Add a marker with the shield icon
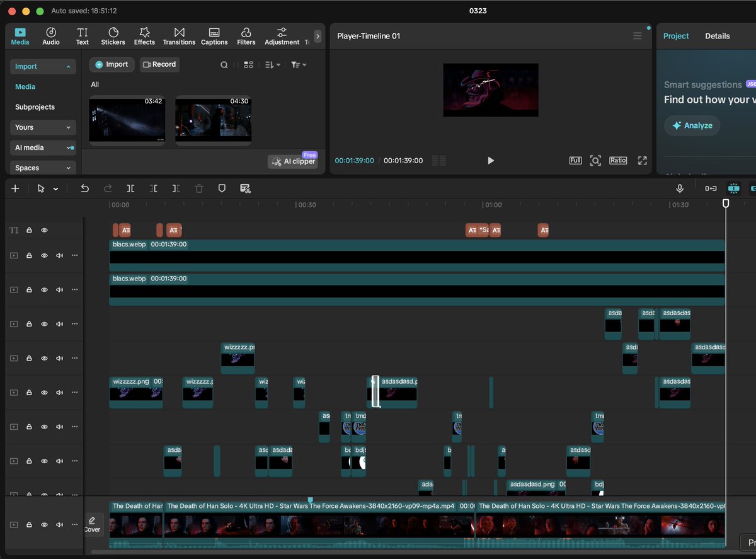756x559 pixels. point(222,188)
